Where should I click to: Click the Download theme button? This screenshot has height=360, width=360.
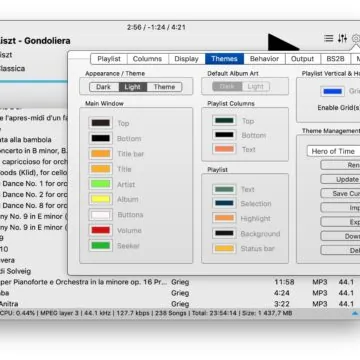coord(340,236)
